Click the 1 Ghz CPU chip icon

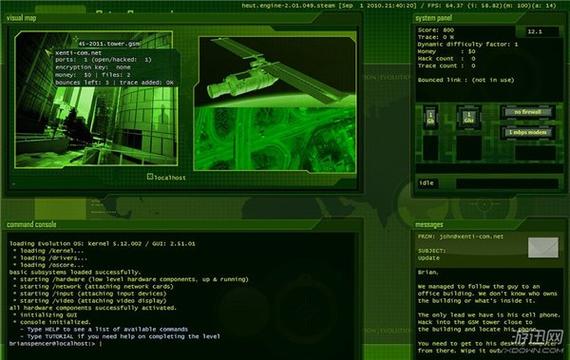(469, 117)
